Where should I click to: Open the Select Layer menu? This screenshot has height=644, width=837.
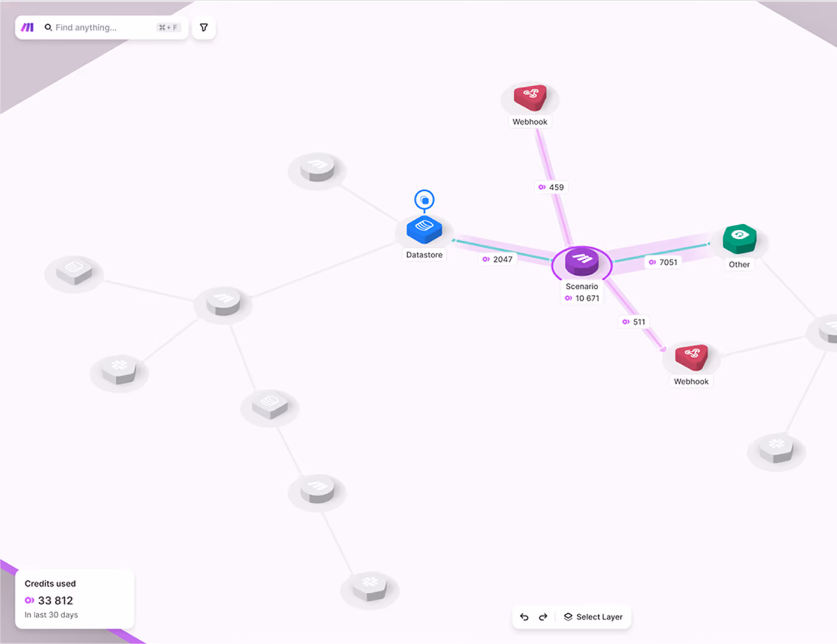click(593, 617)
